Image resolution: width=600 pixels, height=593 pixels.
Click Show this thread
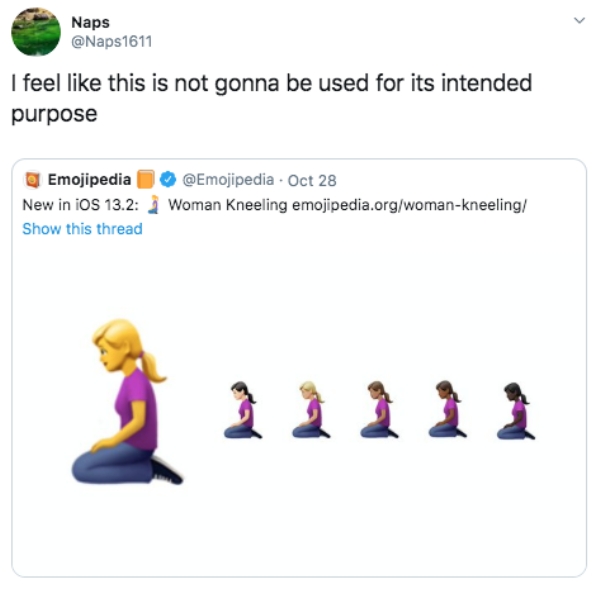[82, 229]
